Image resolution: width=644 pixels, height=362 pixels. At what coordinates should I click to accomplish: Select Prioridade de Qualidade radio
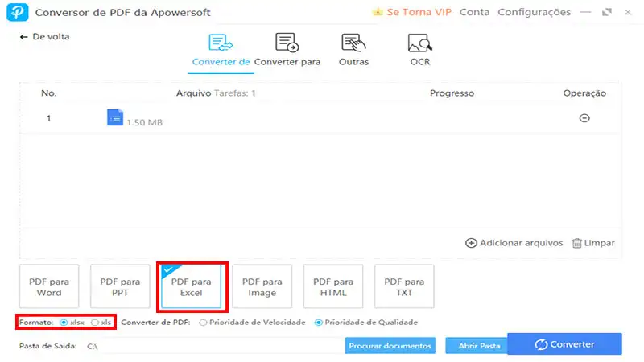click(318, 323)
